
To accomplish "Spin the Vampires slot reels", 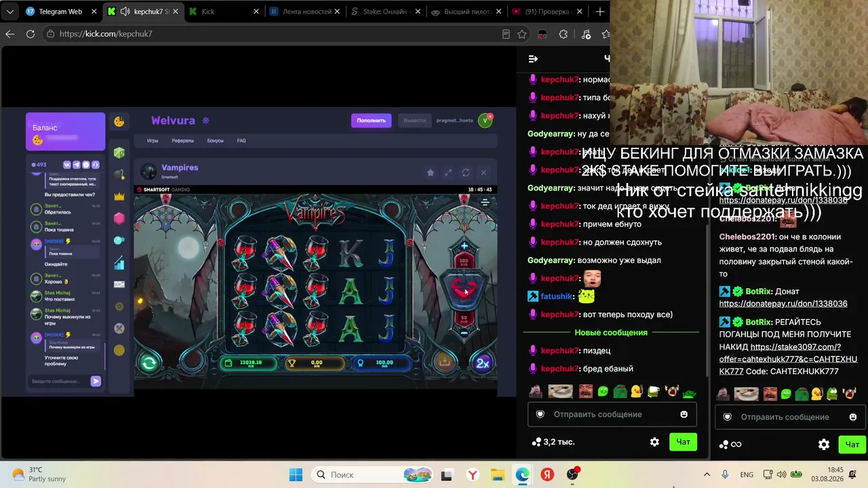I will click(x=465, y=289).
